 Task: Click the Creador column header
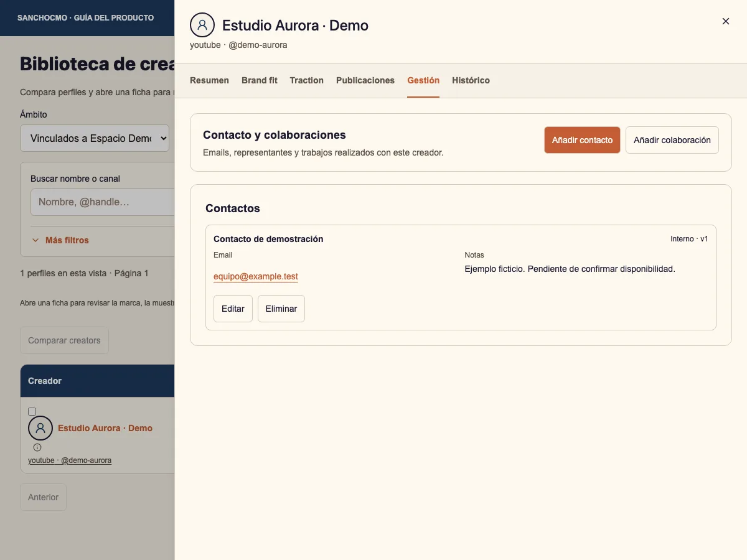[45, 381]
